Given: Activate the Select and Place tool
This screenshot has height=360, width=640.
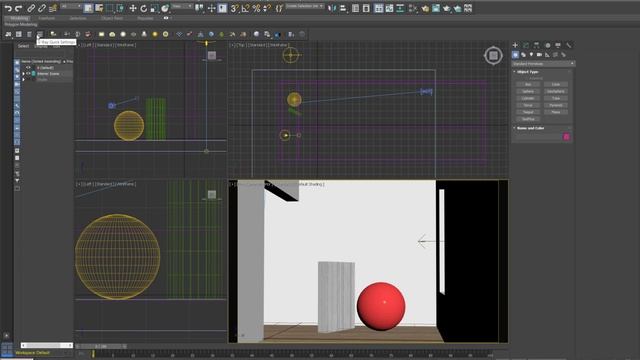Looking at the screenshot, I should [165, 8].
